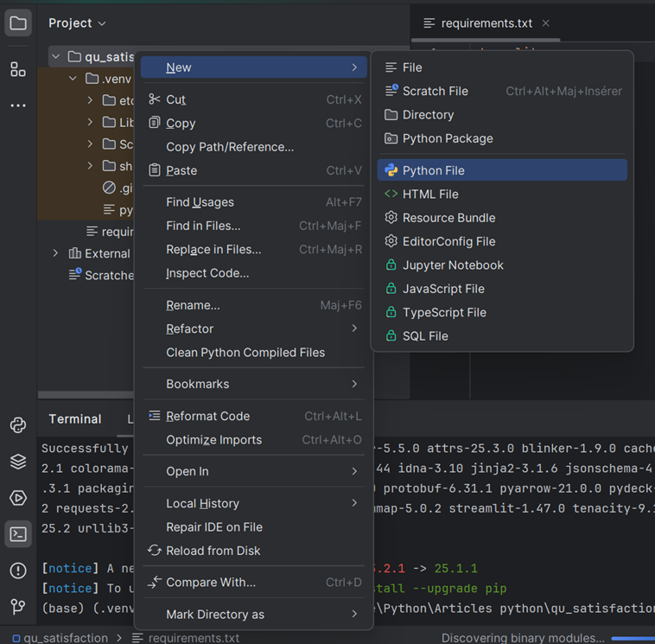
Task: Click the Python Package folder icon
Action: pos(391,138)
